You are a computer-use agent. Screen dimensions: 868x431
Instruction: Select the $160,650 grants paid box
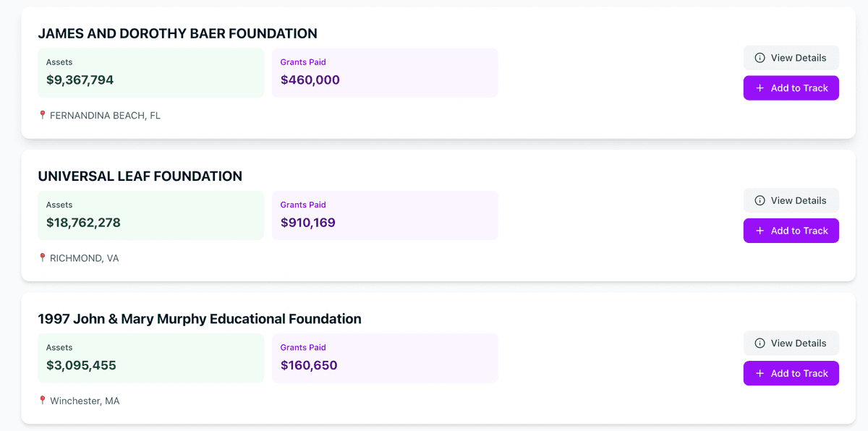click(x=385, y=357)
